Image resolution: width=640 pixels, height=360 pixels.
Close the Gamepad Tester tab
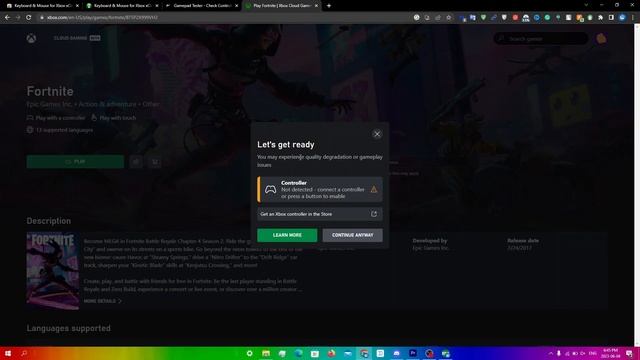click(236, 6)
